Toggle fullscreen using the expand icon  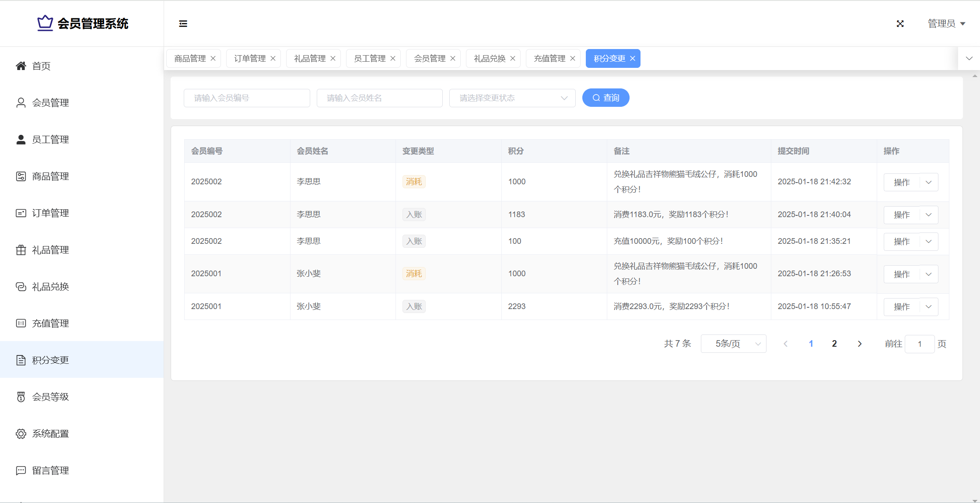coord(900,24)
